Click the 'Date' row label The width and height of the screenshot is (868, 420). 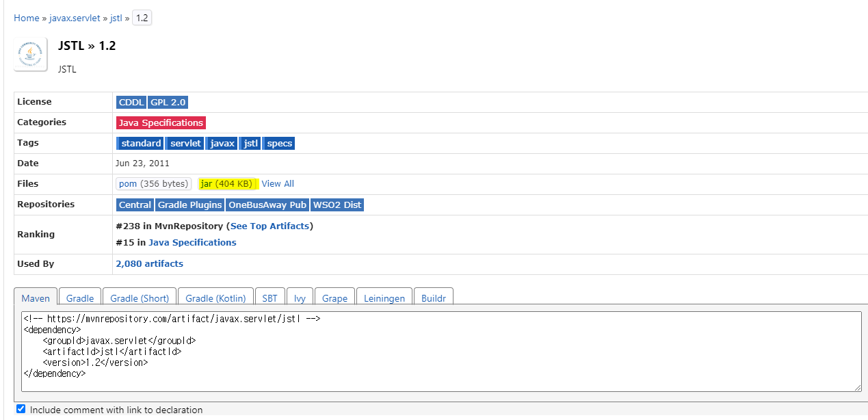[28, 163]
